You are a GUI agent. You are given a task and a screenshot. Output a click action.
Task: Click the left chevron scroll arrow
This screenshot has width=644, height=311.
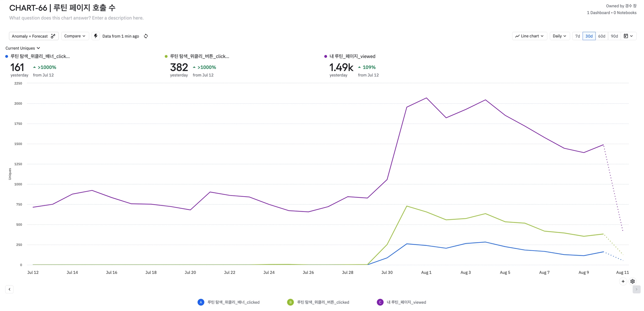(x=9, y=289)
